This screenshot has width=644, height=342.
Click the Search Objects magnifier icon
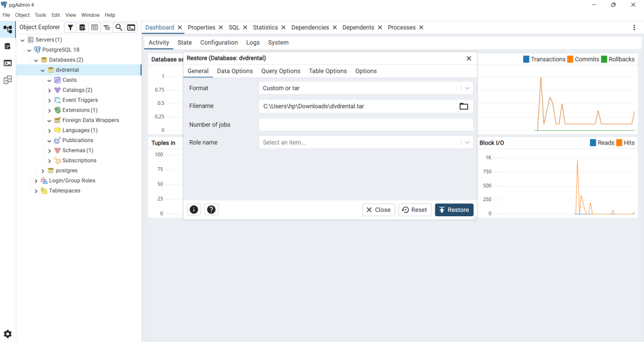coord(119,28)
